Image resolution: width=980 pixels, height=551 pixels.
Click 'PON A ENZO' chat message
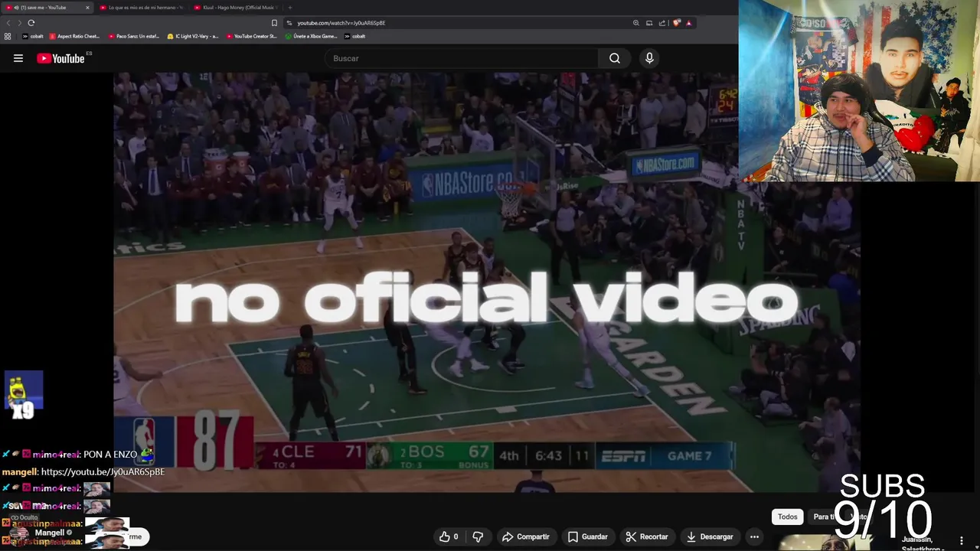tap(110, 455)
